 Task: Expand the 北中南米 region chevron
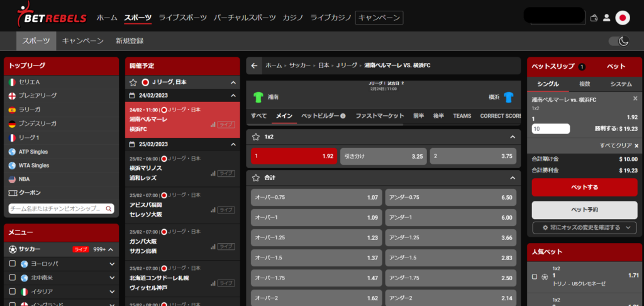[x=112, y=278]
